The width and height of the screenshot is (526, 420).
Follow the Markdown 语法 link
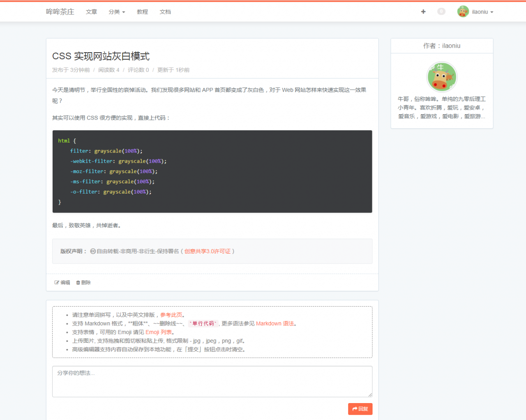tap(275, 324)
